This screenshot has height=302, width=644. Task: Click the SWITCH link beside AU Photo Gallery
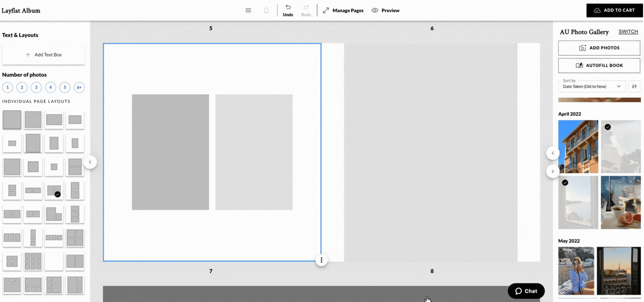[x=628, y=31]
